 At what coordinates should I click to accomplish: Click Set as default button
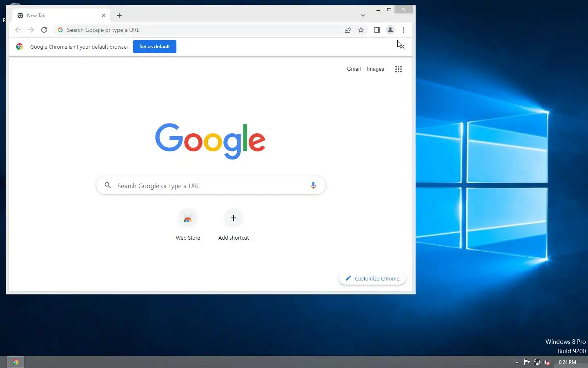[x=155, y=47]
